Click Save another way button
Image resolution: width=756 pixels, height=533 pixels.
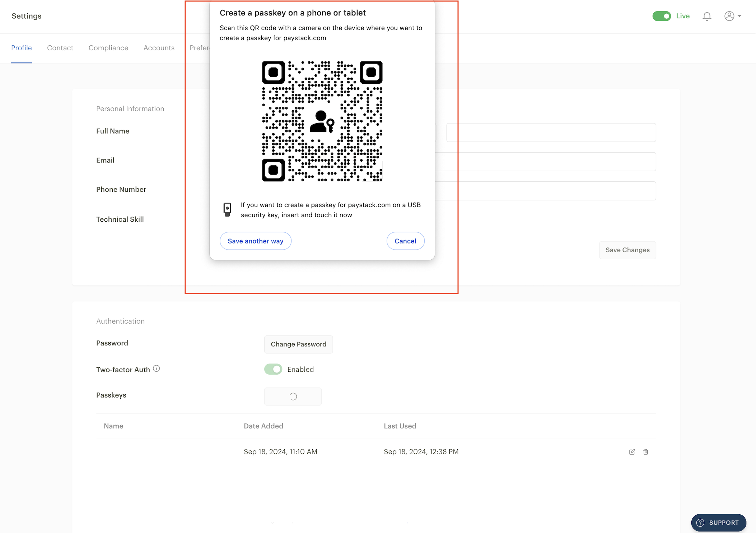pyautogui.click(x=256, y=241)
